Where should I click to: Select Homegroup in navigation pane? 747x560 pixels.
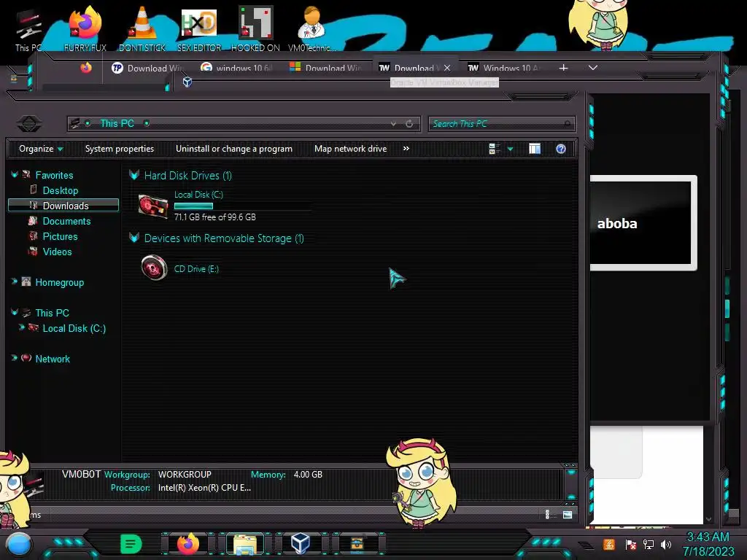(x=59, y=282)
